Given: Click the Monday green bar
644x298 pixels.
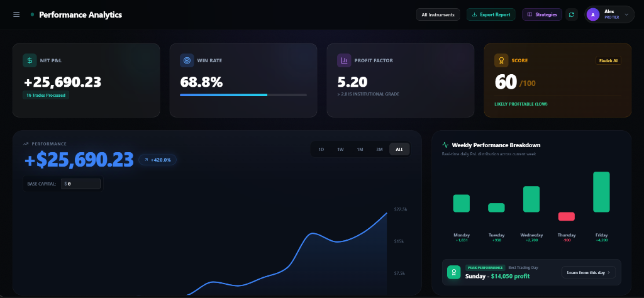Looking at the screenshot, I should 461,203.
